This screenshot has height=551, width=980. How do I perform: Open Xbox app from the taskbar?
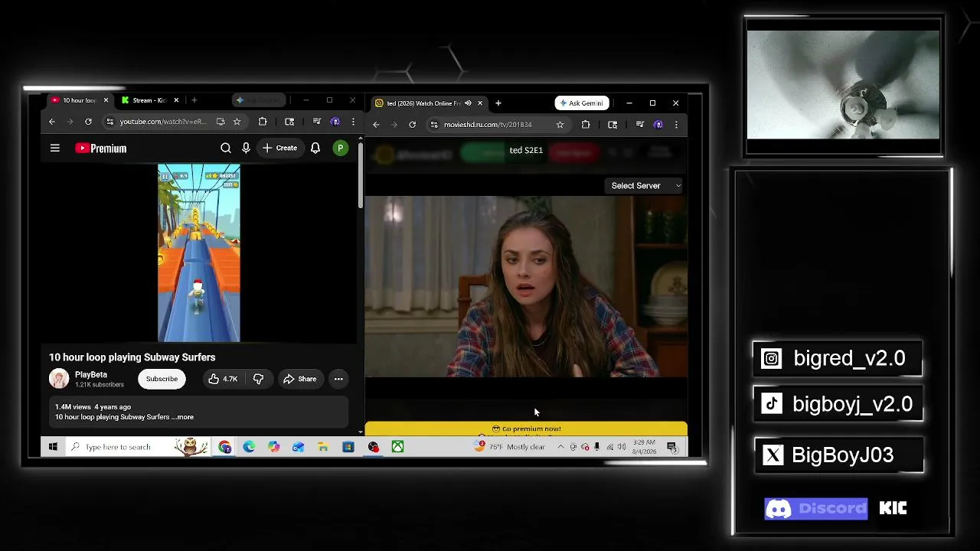(397, 447)
